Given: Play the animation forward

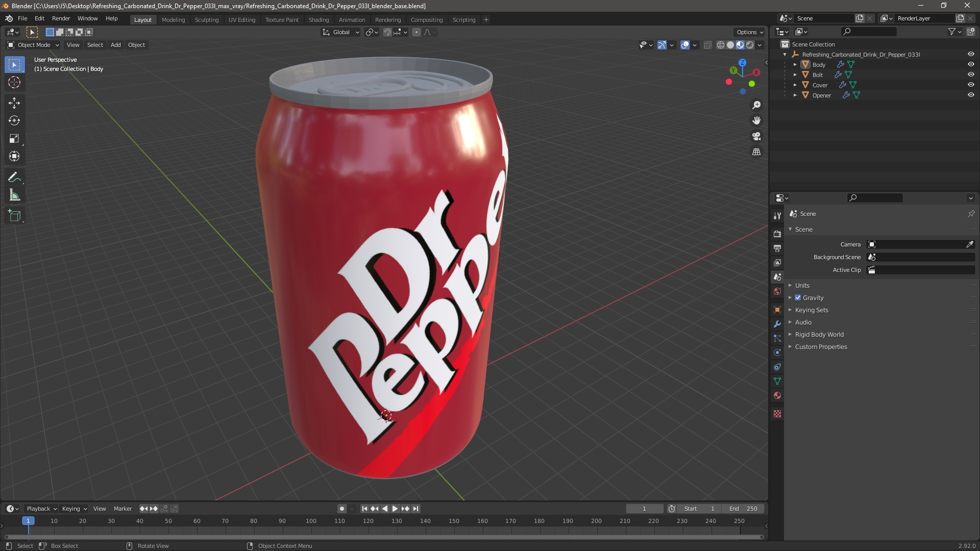Looking at the screenshot, I should point(395,509).
